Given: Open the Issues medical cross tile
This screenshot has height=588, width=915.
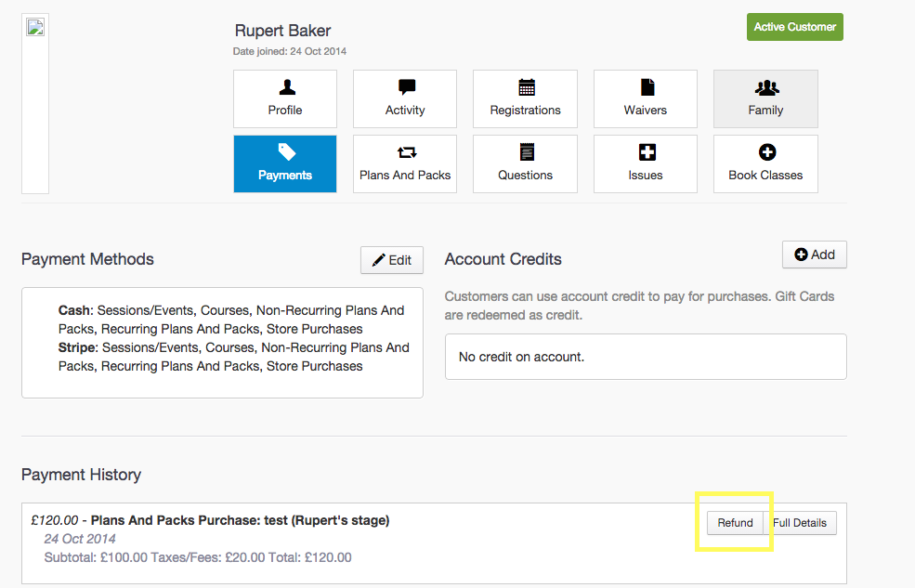Looking at the screenshot, I should [x=646, y=163].
